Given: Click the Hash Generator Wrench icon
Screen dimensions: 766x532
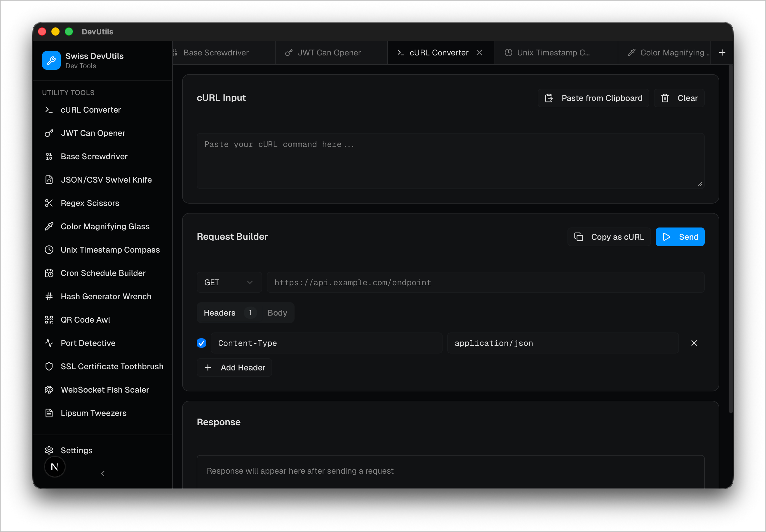Looking at the screenshot, I should coord(49,296).
